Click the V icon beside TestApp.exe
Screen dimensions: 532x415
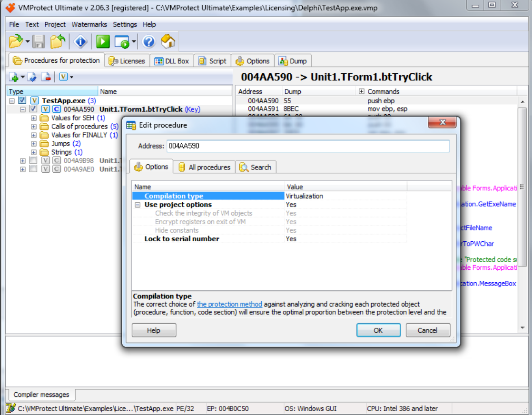coord(35,100)
